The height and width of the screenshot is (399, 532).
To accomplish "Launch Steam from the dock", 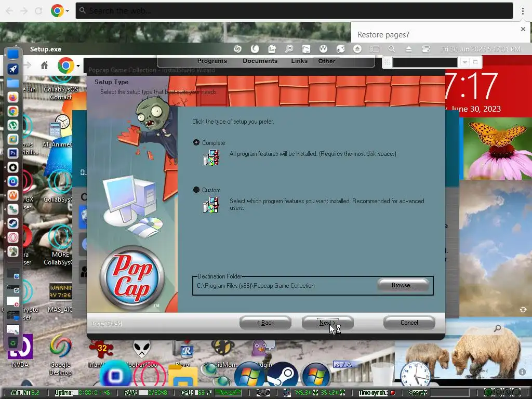I will (13, 223).
